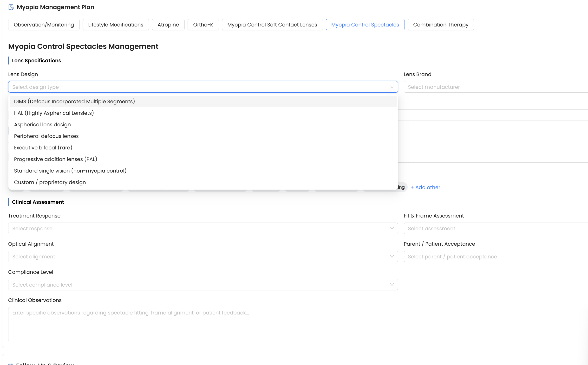Collapse the Lens Design dropdown
This screenshot has width=588, height=365.
pos(203,87)
